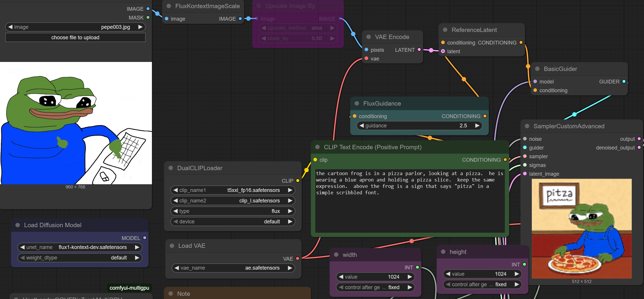Click the generated pitza frog output thumbnail
Screen dimensions: 644x299
pyautogui.click(x=582, y=229)
